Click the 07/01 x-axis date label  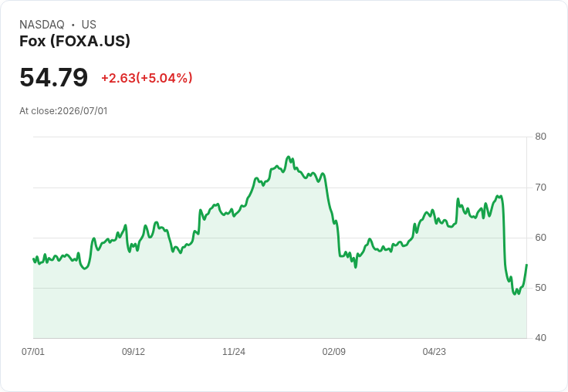(x=33, y=351)
